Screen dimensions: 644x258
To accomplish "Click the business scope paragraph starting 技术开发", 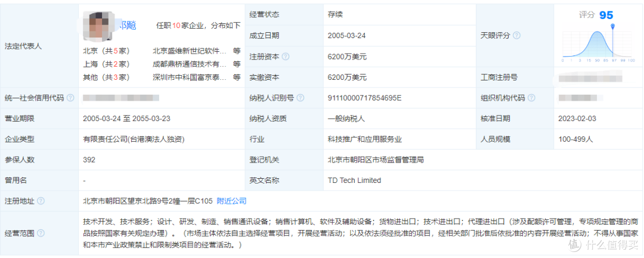I will [x=360, y=234].
